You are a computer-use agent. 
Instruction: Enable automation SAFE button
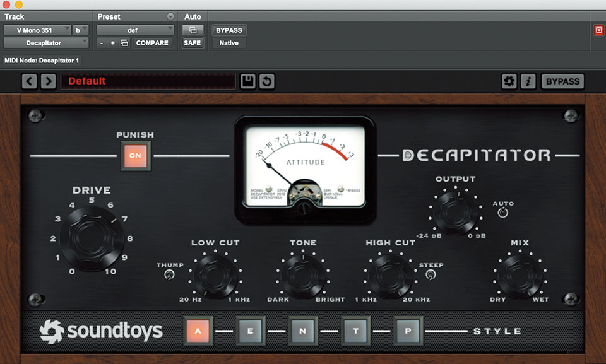pyautogui.click(x=193, y=43)
